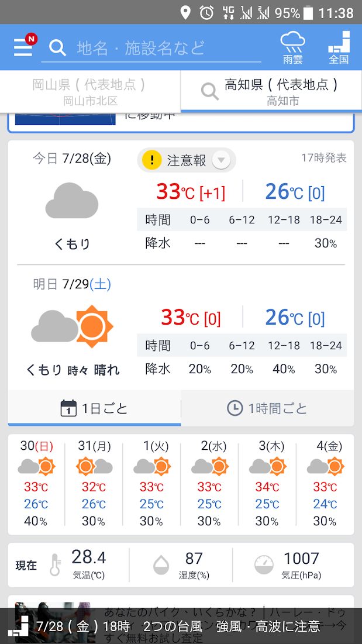Open the hamburger menu with notification badge

(x=24, y=46)
